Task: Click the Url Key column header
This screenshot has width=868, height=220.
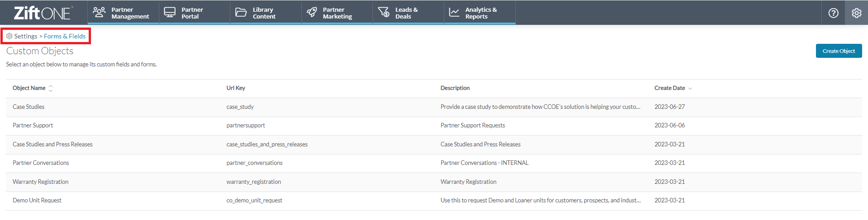Action: pyautogui.click(x=236, y=88)
